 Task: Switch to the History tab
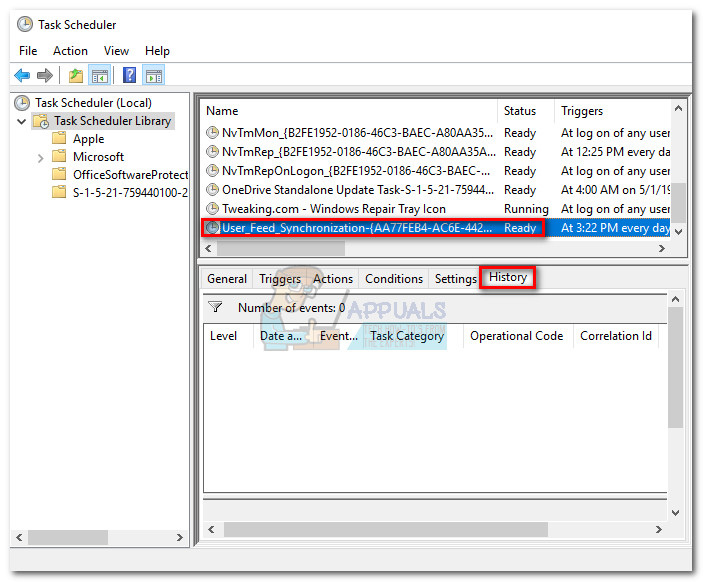tap(508, 277)
